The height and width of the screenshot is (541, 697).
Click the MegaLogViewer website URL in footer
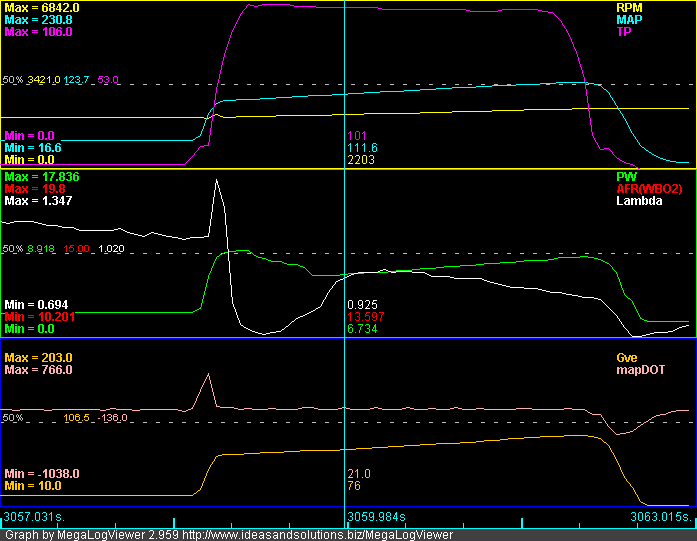[318, 534]
